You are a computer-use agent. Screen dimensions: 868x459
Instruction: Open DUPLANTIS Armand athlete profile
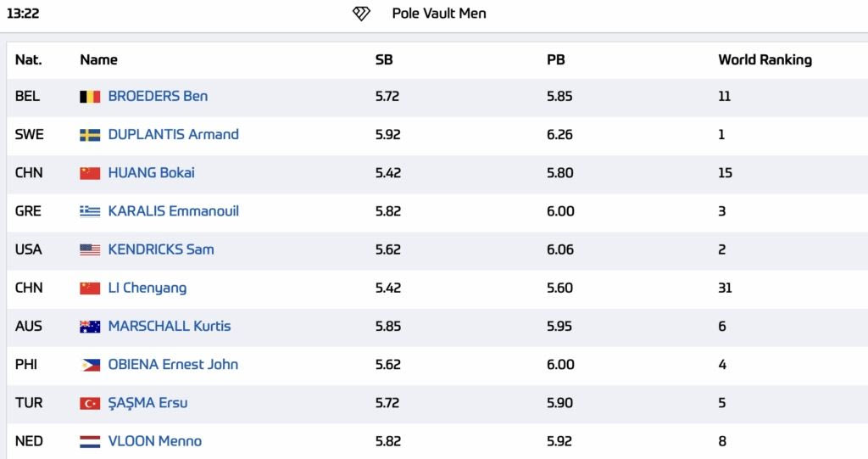(x=173, y=134)
